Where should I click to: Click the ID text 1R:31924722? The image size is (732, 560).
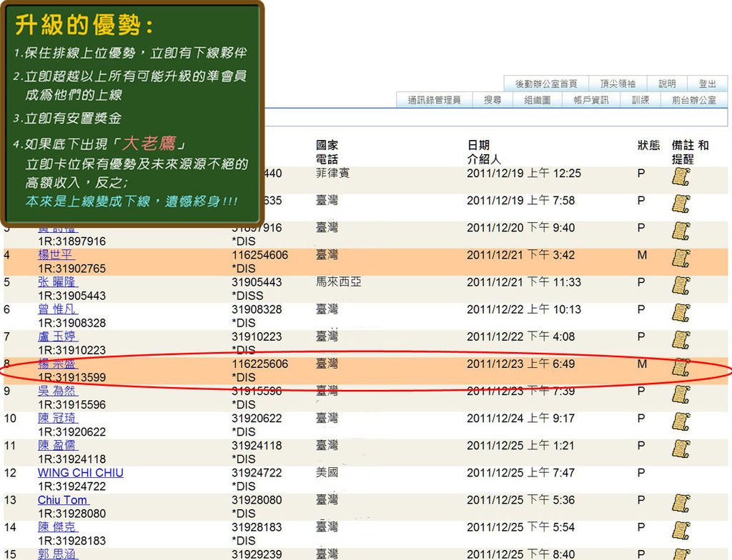[72, 486]
